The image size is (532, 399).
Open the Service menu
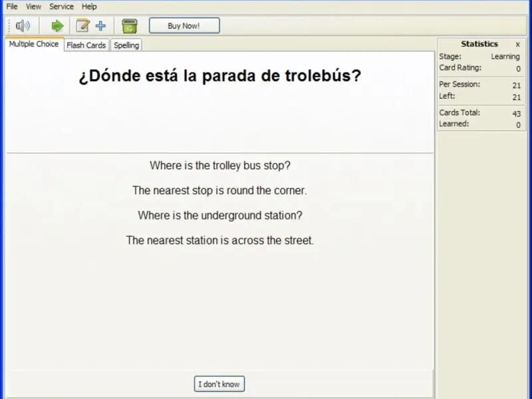(61, 7)
